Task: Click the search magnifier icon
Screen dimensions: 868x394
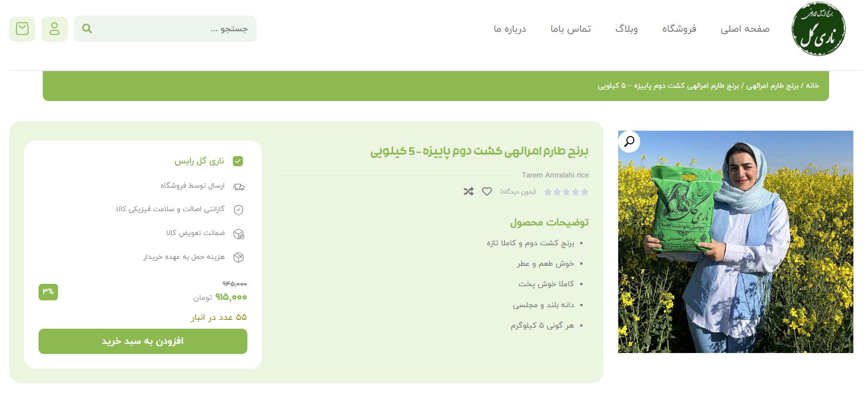Action: [87, 29]
